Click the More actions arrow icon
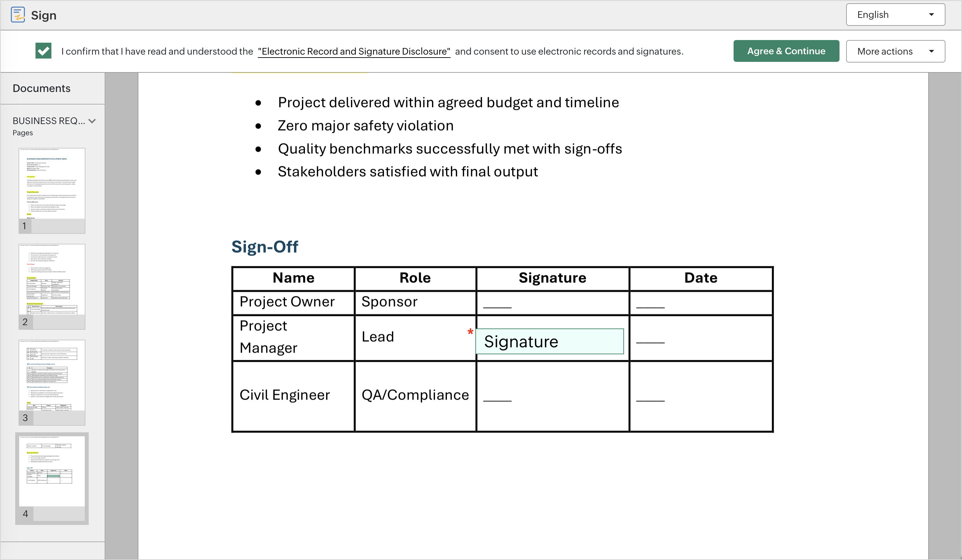 point(931,52)
